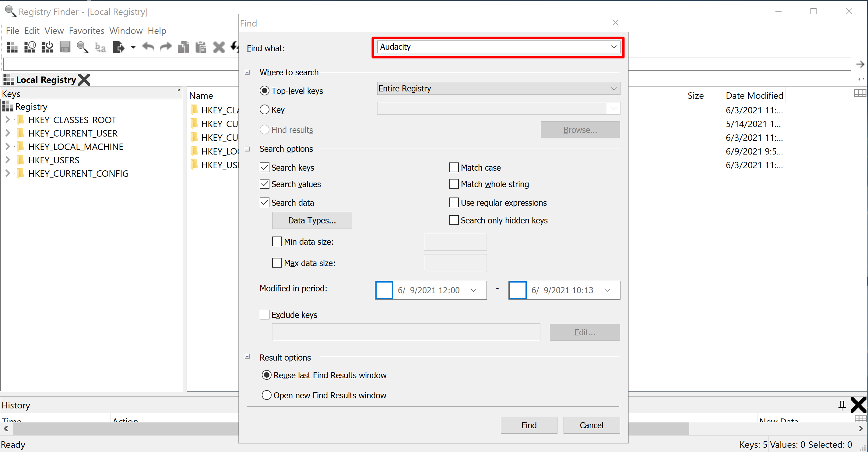Enable the Match case checkbox
868x452 pixels.
454,167
